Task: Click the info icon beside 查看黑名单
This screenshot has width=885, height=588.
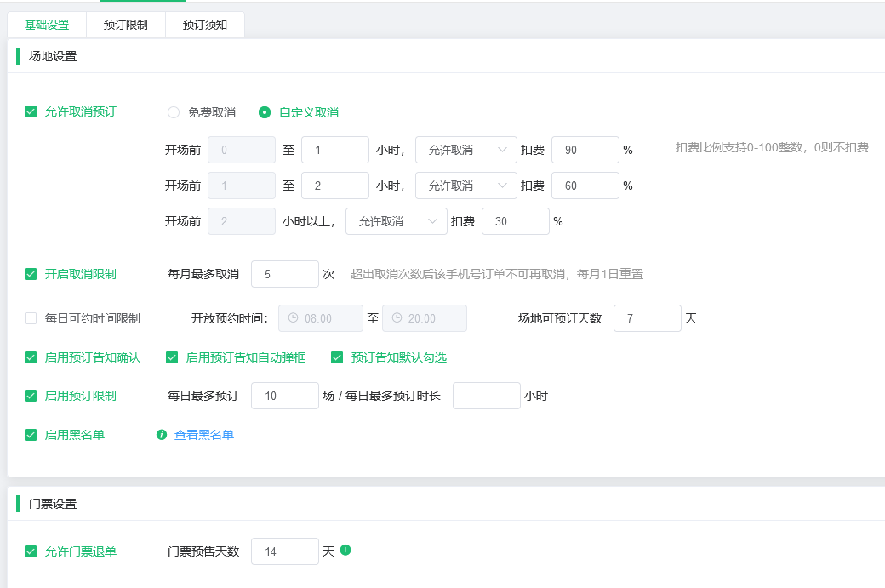Action: tap(162, 434)
